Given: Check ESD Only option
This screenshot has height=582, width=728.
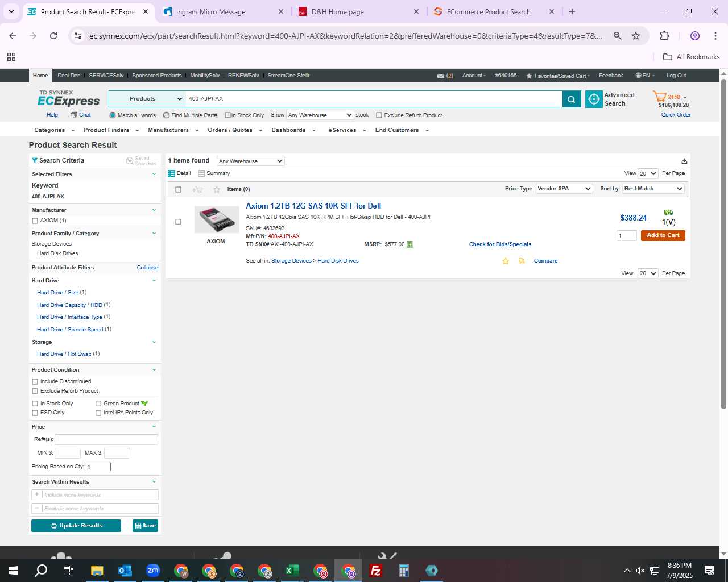Looking at the screenshot, I should (x=35, y=413).
